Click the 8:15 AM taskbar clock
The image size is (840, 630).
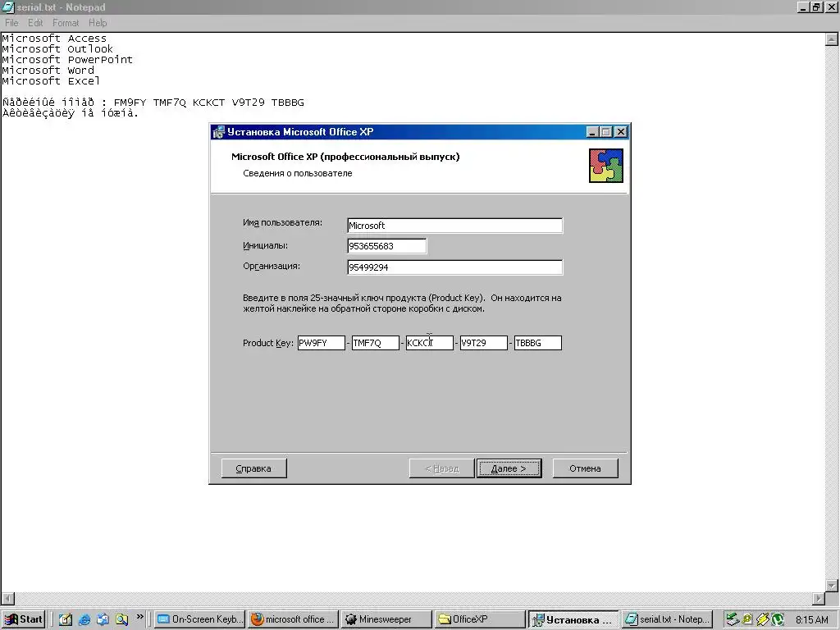click(x=811, y=619)
